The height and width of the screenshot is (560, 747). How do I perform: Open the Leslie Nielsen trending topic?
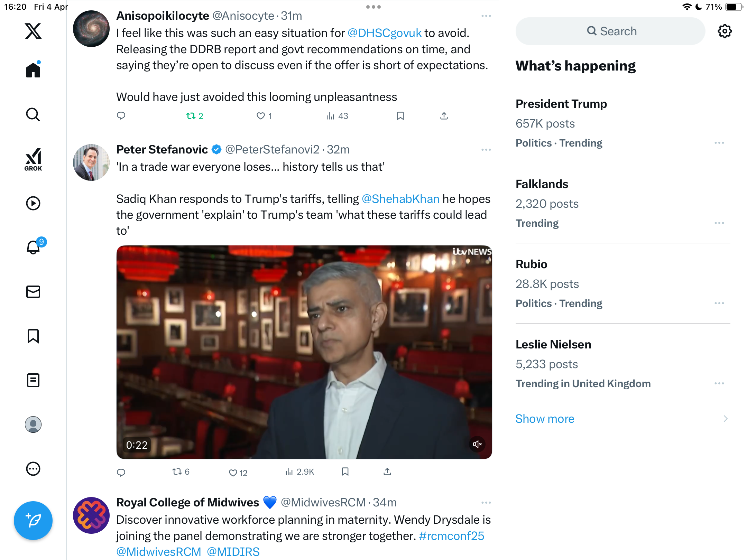pyautogui.click(x=622, y=364)
